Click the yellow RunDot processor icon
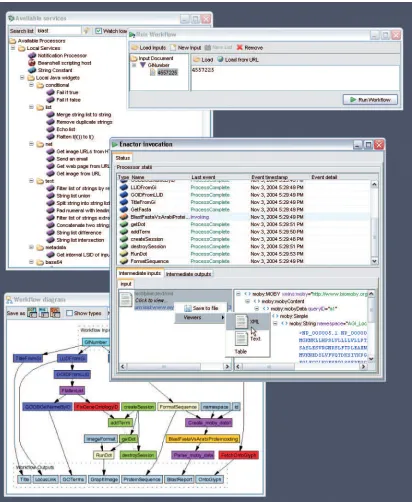 tap(124, 254)
